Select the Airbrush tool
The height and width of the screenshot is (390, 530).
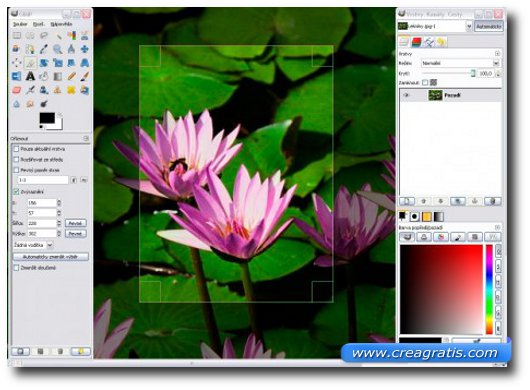[30, 90]
